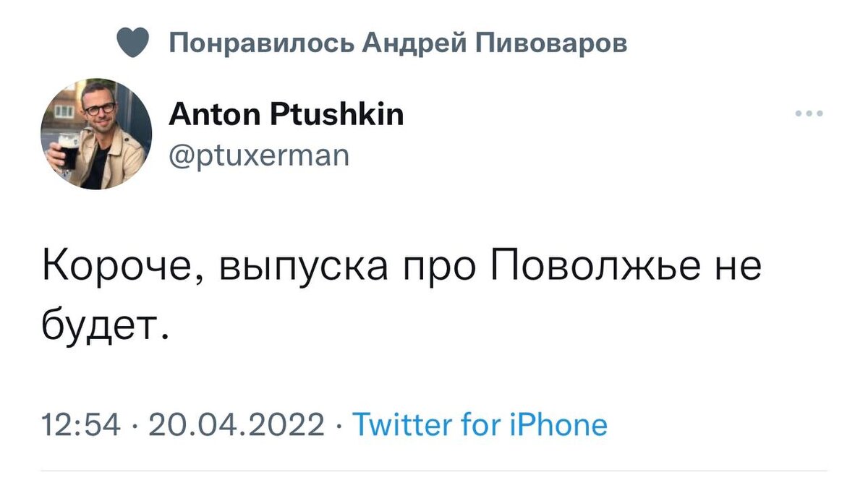
Task: Click the word Понравилось in the header
Action: [x=262, y=45]
